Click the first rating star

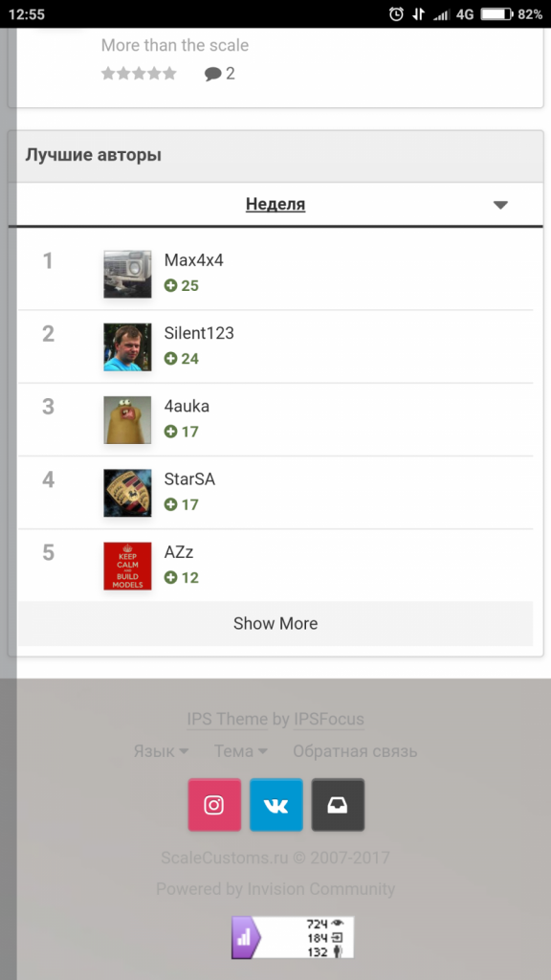[x=107, y=73]
